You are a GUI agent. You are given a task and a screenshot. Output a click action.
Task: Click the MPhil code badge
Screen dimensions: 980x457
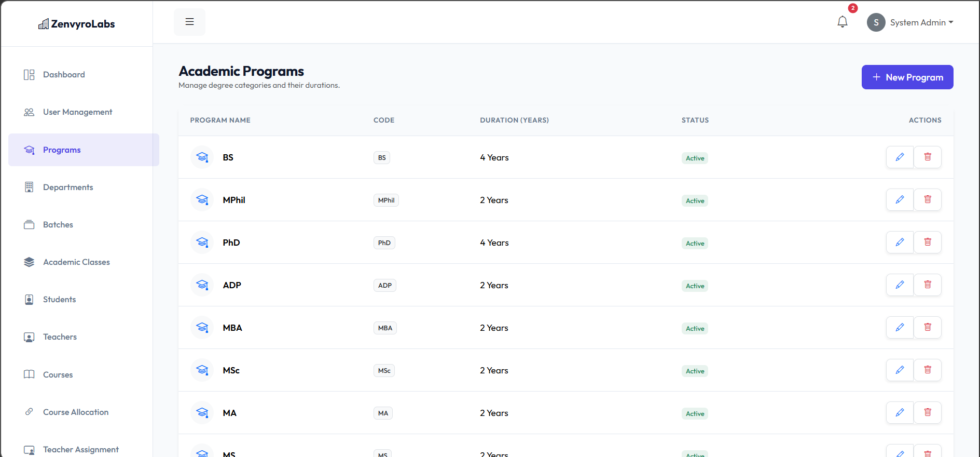pyautogui.click(x=386, y=200)
